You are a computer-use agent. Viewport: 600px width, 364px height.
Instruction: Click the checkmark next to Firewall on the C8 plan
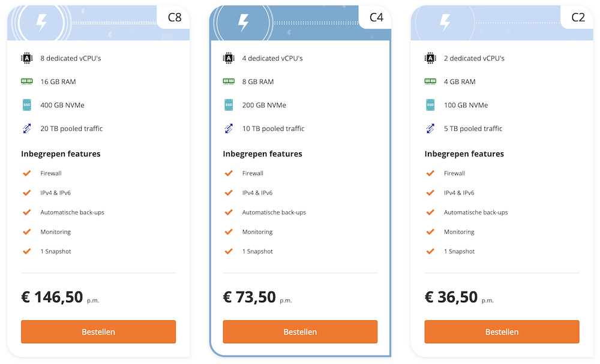tap(27, 173)
